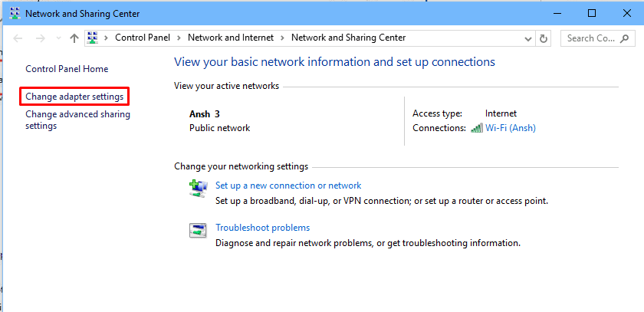Click the 'Public network' label

click(x=220, y=128)
